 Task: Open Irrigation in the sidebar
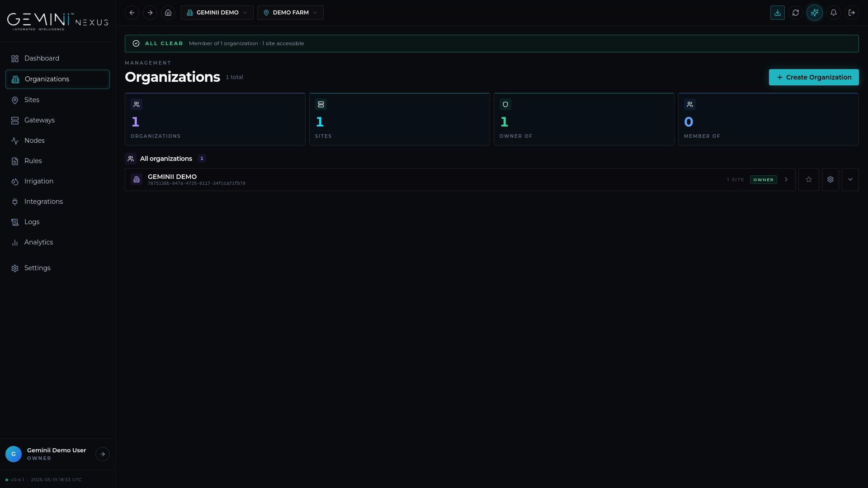[57, 181]
